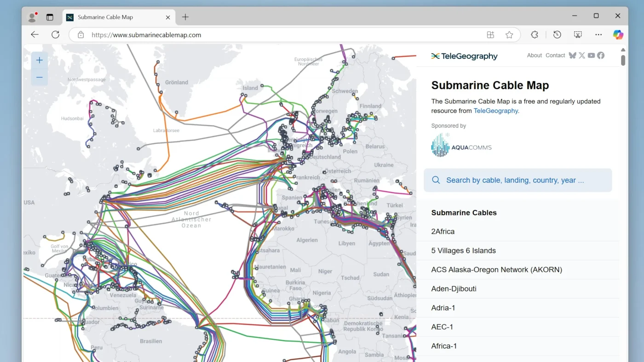644x362 pixels.
Task: Open the browser Extensions menu
Action: pos(535,34)
